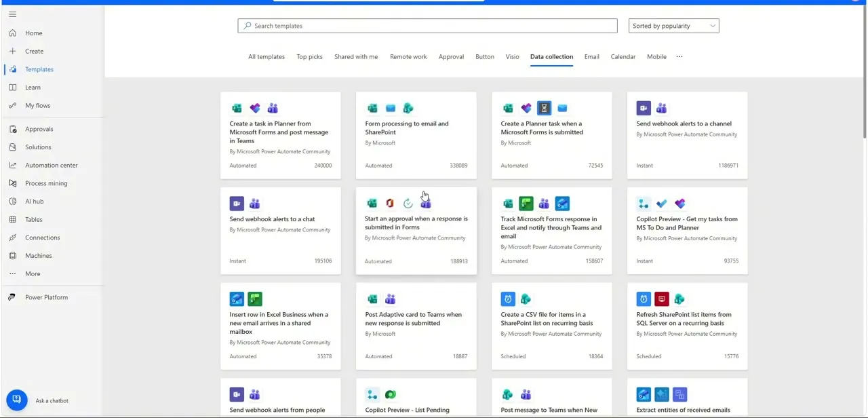Open the 'Sorted by popularity' dropdown
The image size is (868, 418).
click(x=674, y=26)
